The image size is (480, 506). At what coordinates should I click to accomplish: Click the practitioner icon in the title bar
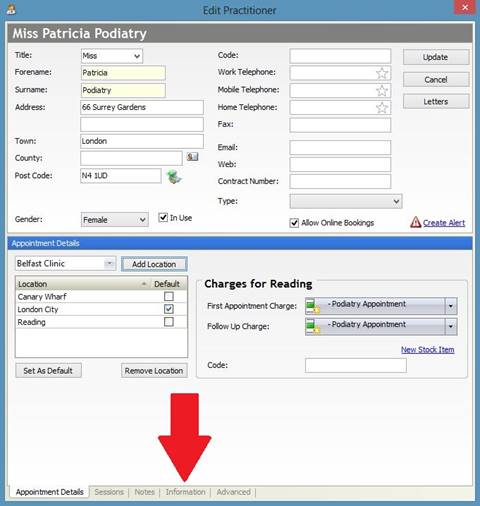tap(11, 9)
